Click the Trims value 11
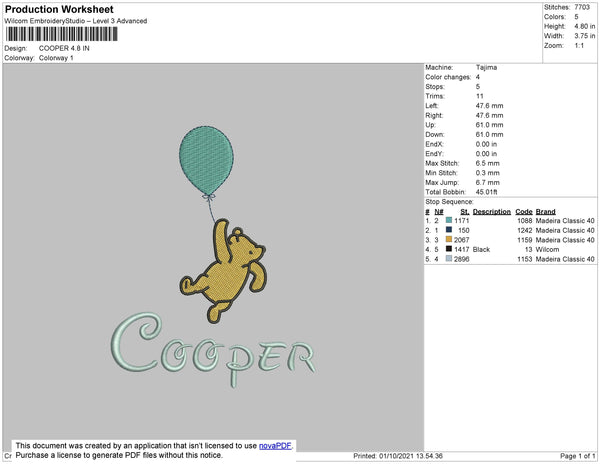This screenshot has width=600, height=464. coord(479,96)
